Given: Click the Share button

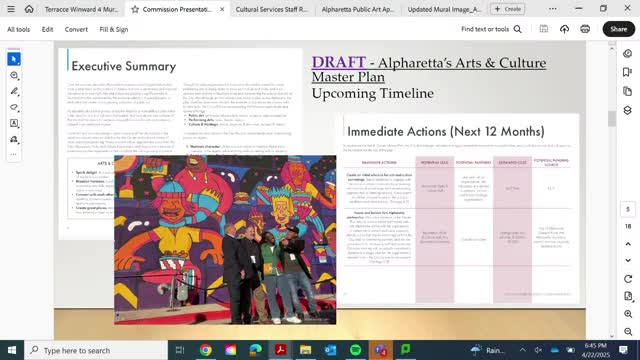Looking at the screenshot, I should click(619, 29).
